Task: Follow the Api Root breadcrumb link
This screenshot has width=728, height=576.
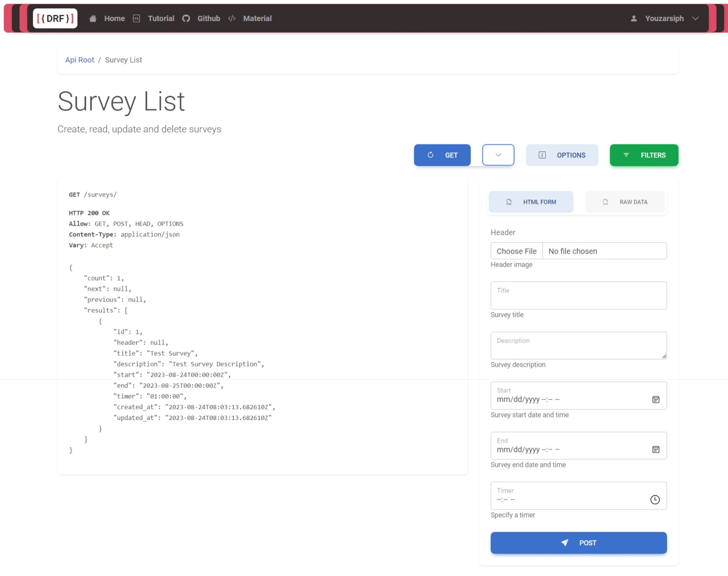Action: click(80, 60)
